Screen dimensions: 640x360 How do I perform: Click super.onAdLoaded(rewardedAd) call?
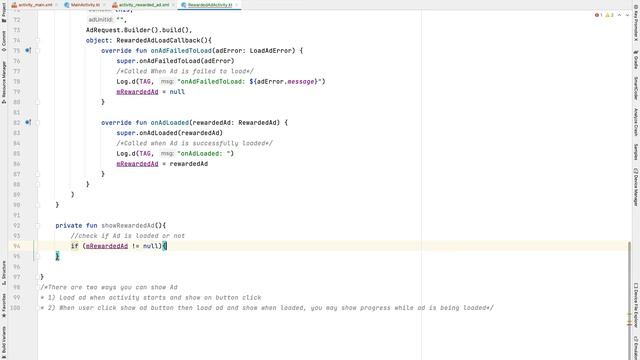pyautogui.click(x=169, y=133)
